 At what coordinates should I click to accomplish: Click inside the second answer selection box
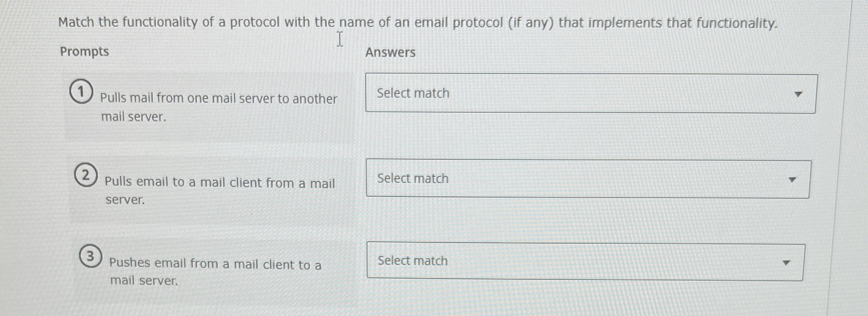tap(589, 179)
